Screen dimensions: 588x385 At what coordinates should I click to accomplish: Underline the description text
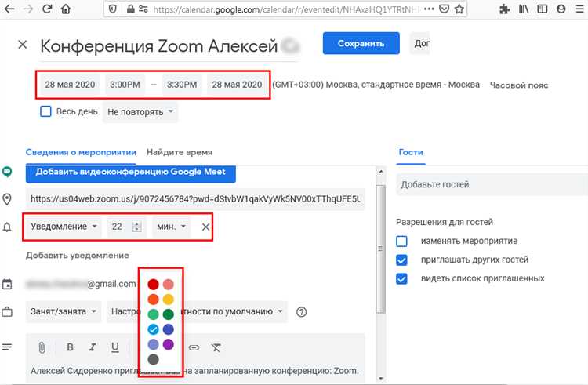(115, 347)
